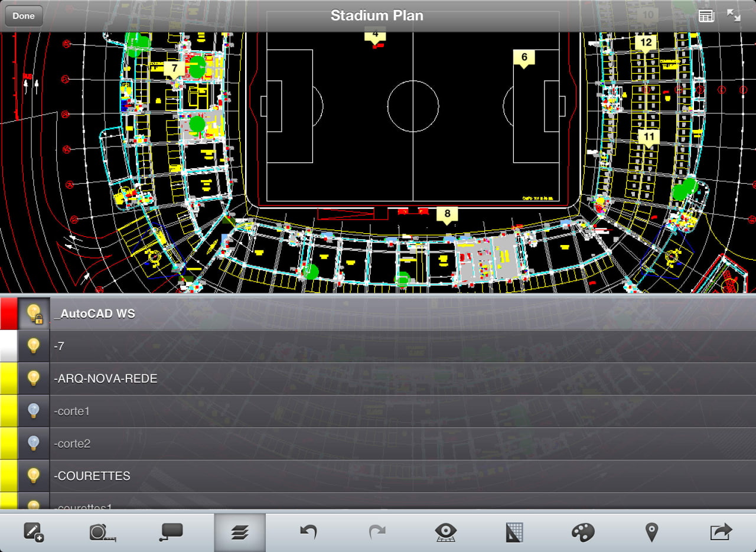Open the view mode eye icon
Image resolution: width=756 pixels, height=552 pixels.
click(445, 533)
